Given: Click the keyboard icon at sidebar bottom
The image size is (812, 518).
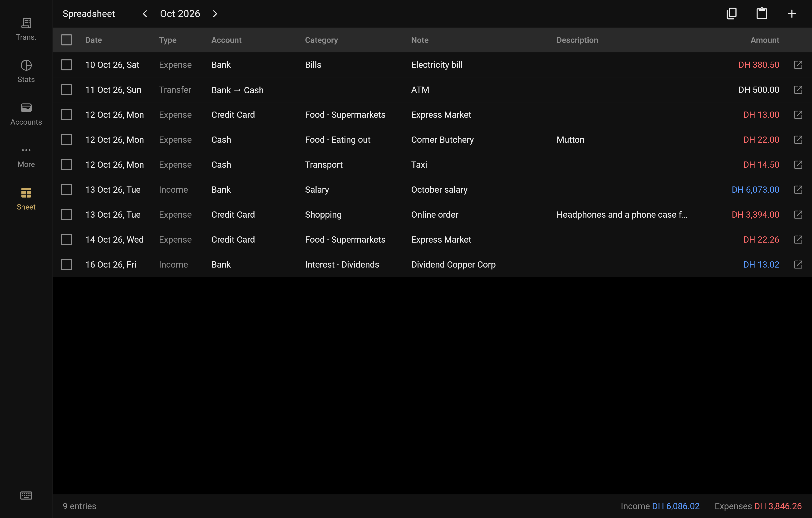Looking at the screenshot, I should pos(26,495).
